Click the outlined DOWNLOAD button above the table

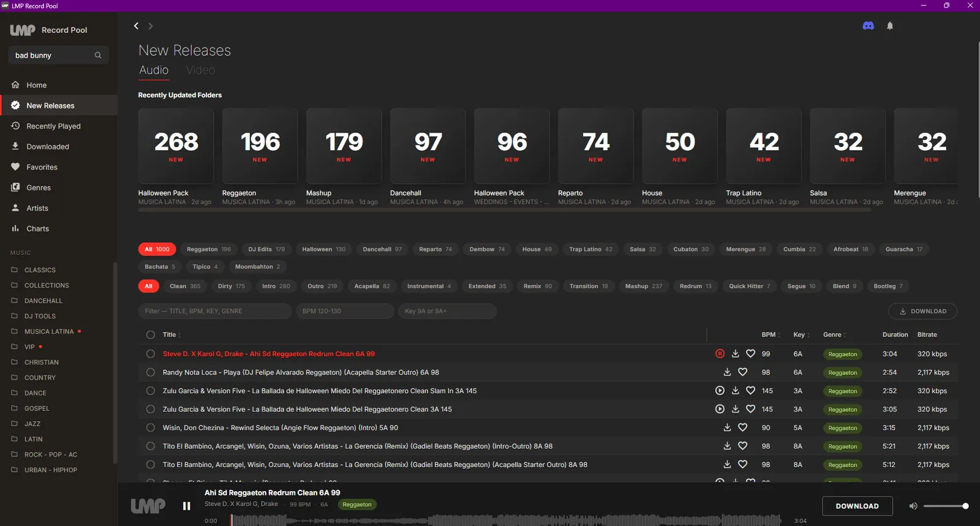coord(922,311)
